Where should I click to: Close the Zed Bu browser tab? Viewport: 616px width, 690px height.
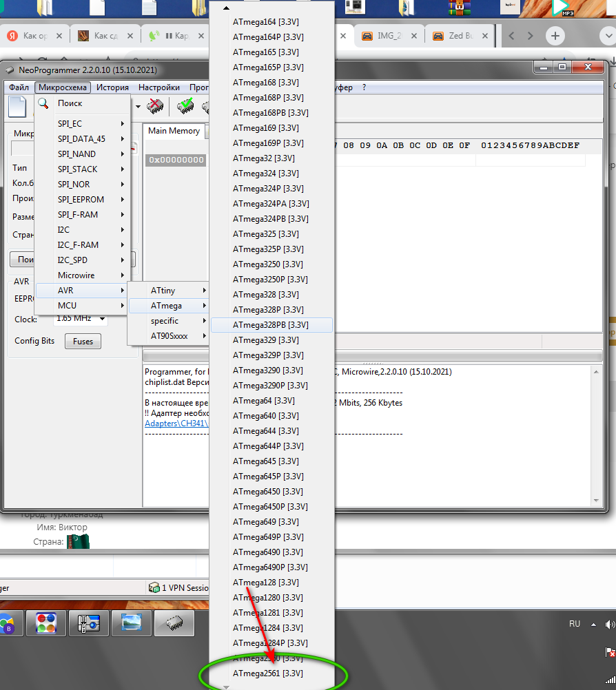[x=485, y=36]
